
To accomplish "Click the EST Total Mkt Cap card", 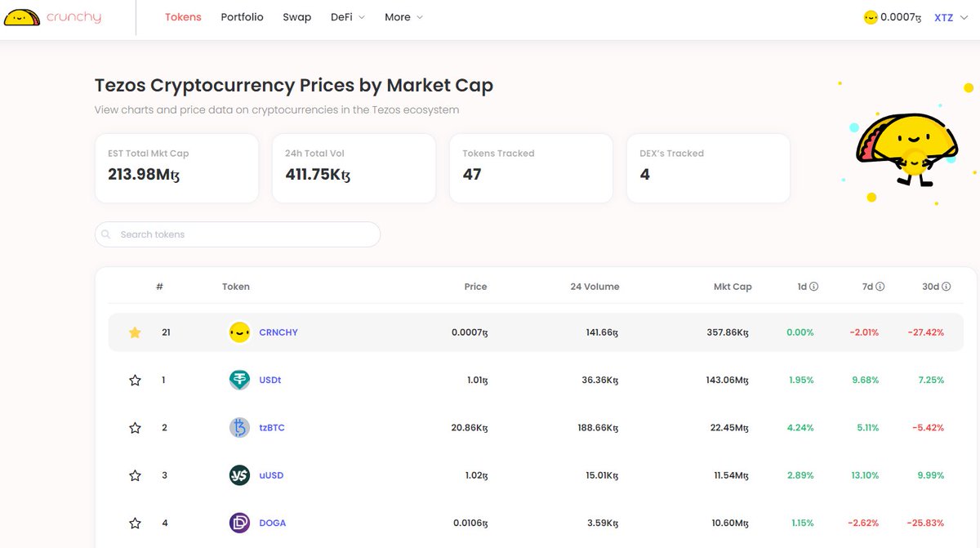I will [x=176, y=168].
